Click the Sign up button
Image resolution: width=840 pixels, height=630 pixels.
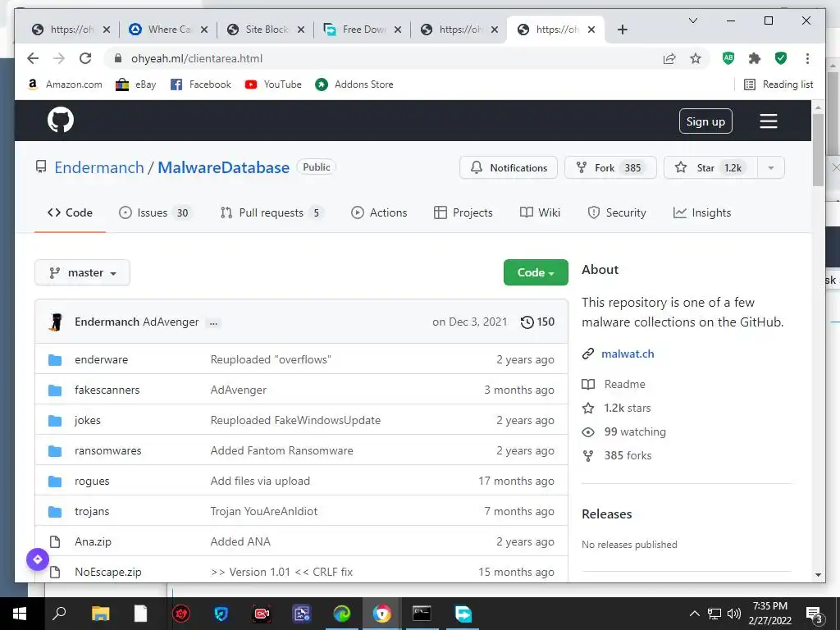tap(705, 121)
